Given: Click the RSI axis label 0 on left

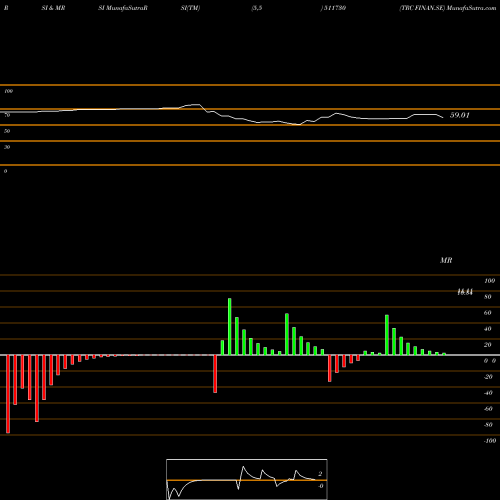Looking at the screenshot, I should [x=5, y=171].
